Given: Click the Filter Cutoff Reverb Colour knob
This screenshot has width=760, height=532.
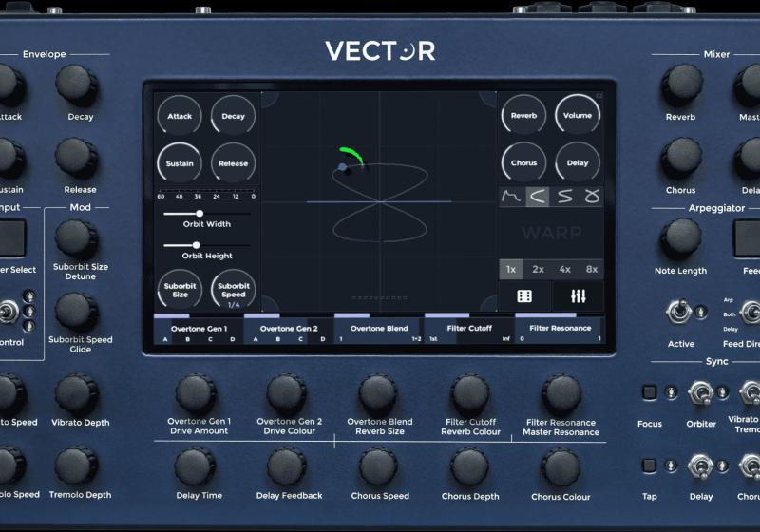Looking at the screenshot, I should click(469, 394).
